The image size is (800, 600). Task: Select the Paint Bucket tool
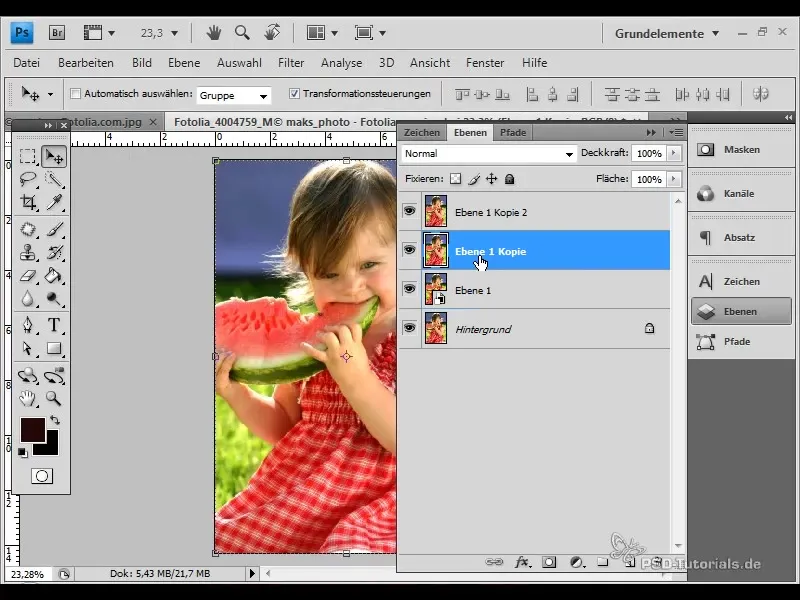click(x=54, y=276)
